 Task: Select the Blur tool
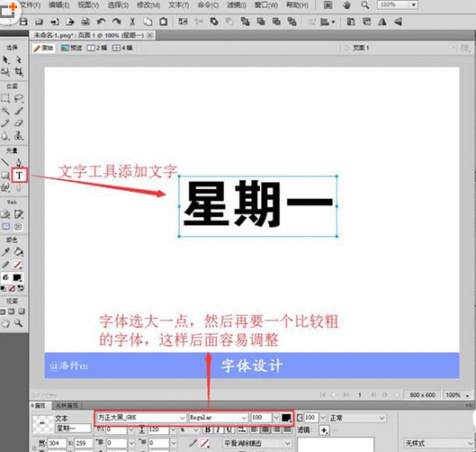5,135
